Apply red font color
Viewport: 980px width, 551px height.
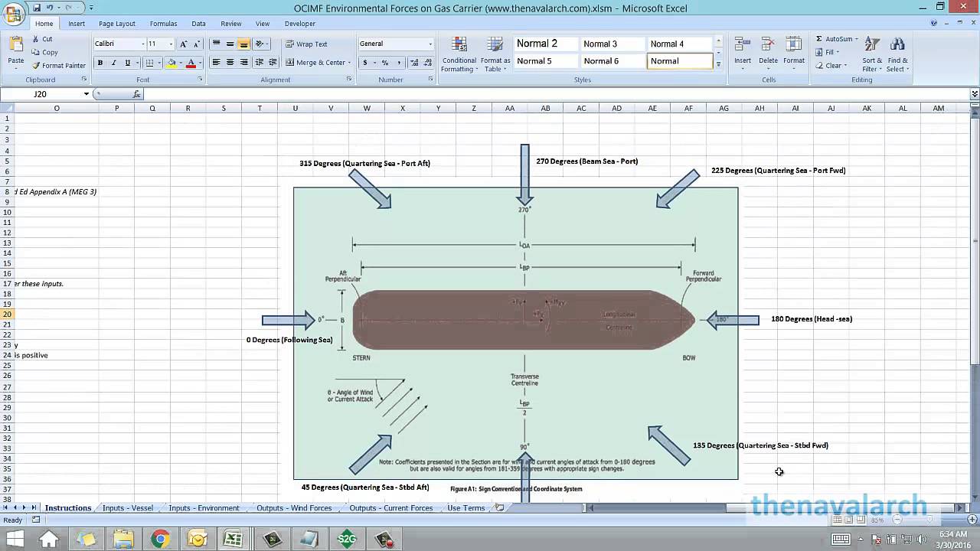[x=191, y=63]
